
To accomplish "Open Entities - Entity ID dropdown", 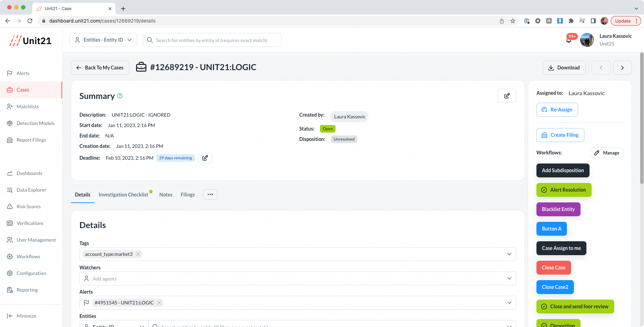I will click(103, 40).
